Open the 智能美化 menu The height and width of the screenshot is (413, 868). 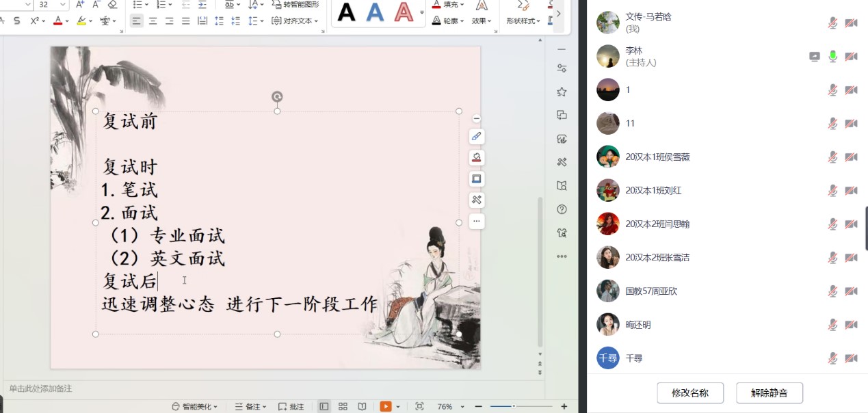195,406
